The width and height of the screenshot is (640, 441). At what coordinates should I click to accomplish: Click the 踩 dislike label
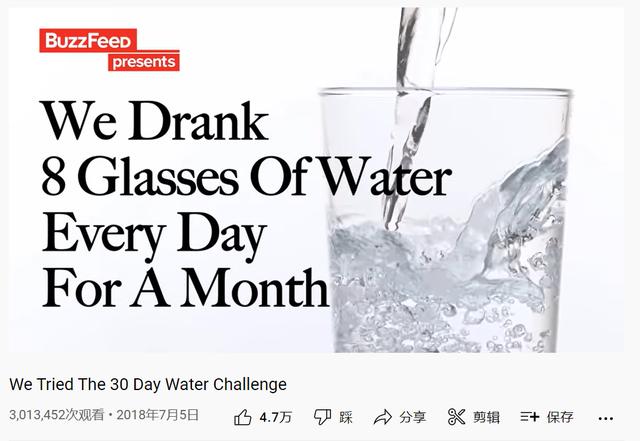click(x=346, y=417)
